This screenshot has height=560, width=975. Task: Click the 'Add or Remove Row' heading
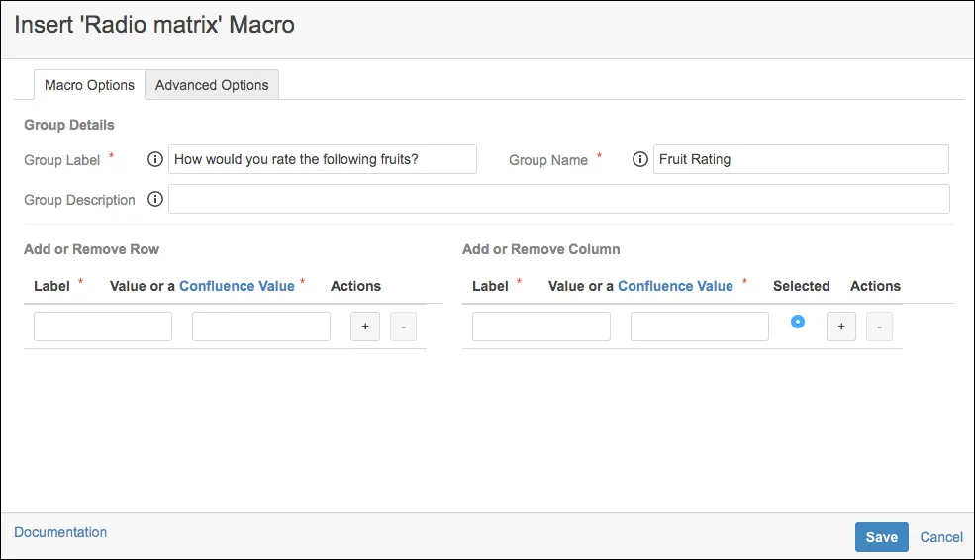[x=91, y=249]
